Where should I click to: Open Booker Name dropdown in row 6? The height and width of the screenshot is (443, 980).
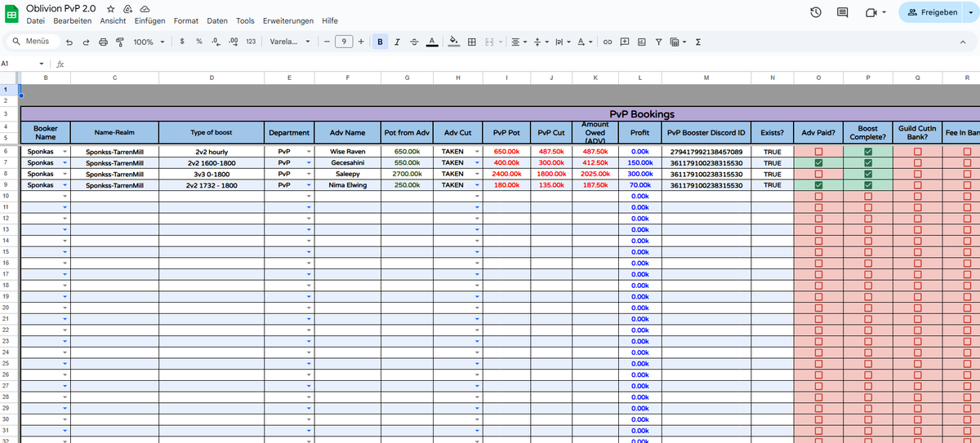coord(65,152)
